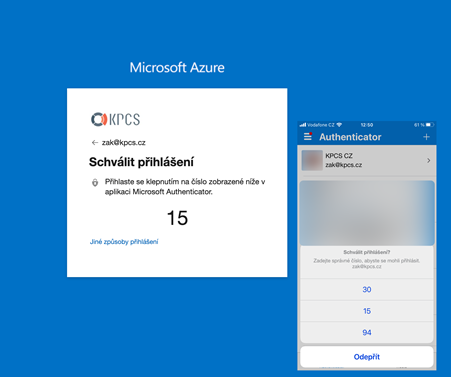
Task: Tap number 94 in Authenticator prompt
Action: [367, 332]
